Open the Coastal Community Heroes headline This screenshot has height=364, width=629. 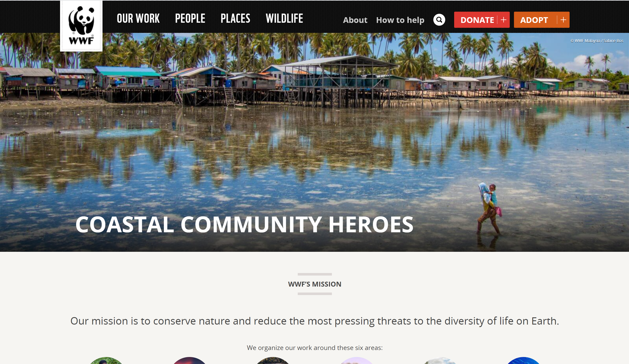tap(244, 225)
